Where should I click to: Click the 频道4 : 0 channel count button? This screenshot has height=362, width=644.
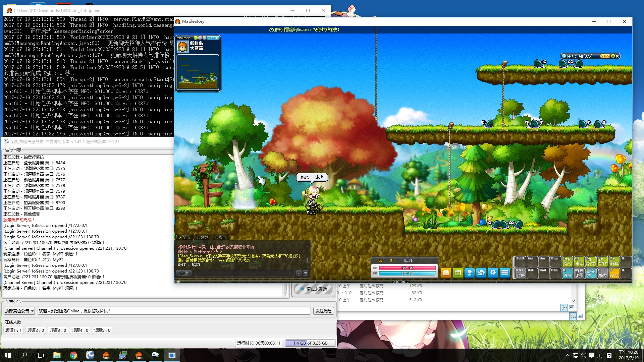pos(80,330)
